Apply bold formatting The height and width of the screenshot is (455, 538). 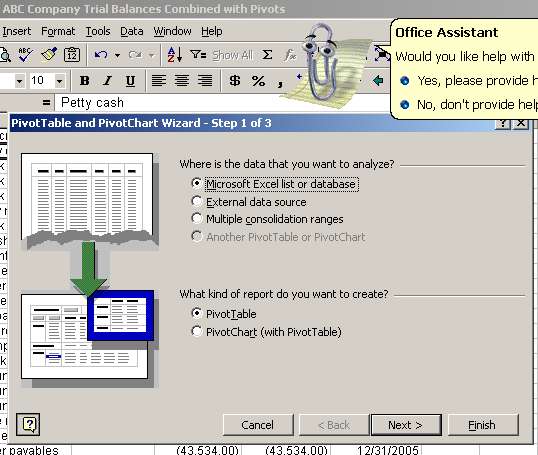(x=84, y=81)
